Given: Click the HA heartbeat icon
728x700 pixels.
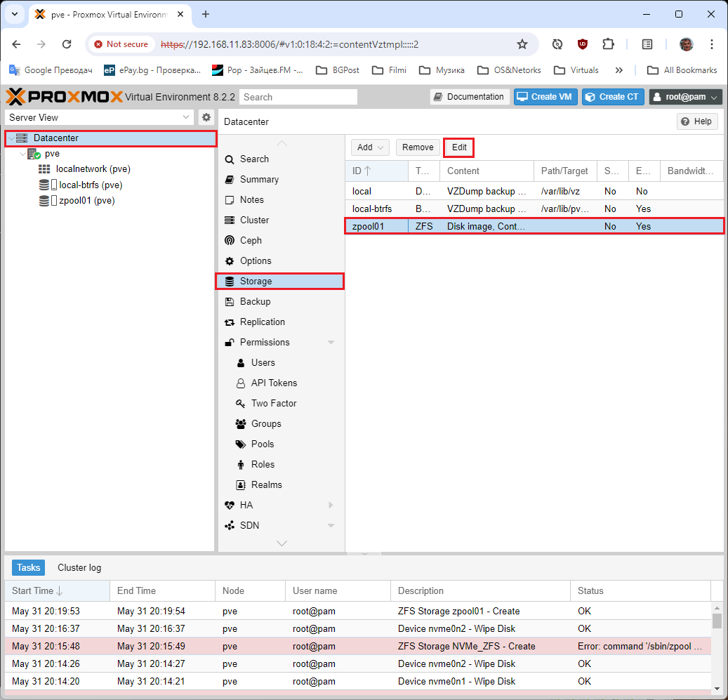Looking at the screenshot, I should pos(230,505).
